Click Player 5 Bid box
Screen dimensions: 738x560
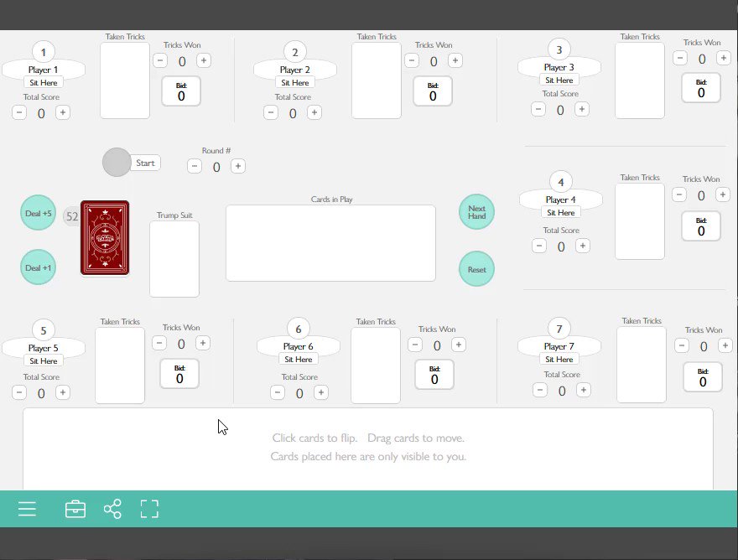coord(179,374)
